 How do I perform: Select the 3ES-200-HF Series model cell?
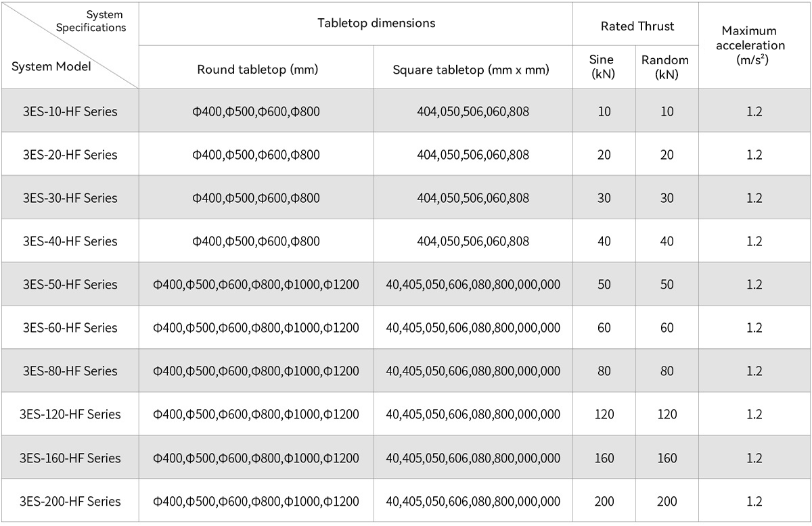click(x=70, y=501)
